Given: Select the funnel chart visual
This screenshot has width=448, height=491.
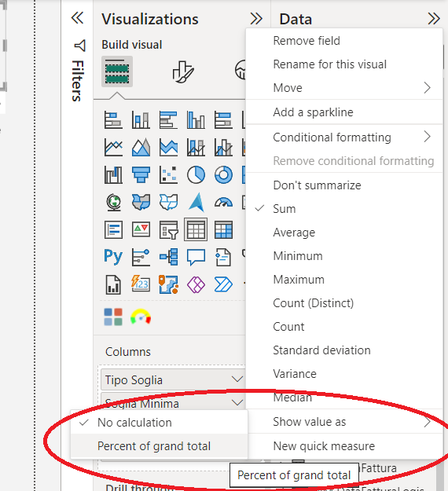Looking at the screenshot, I should click(141, 174).
